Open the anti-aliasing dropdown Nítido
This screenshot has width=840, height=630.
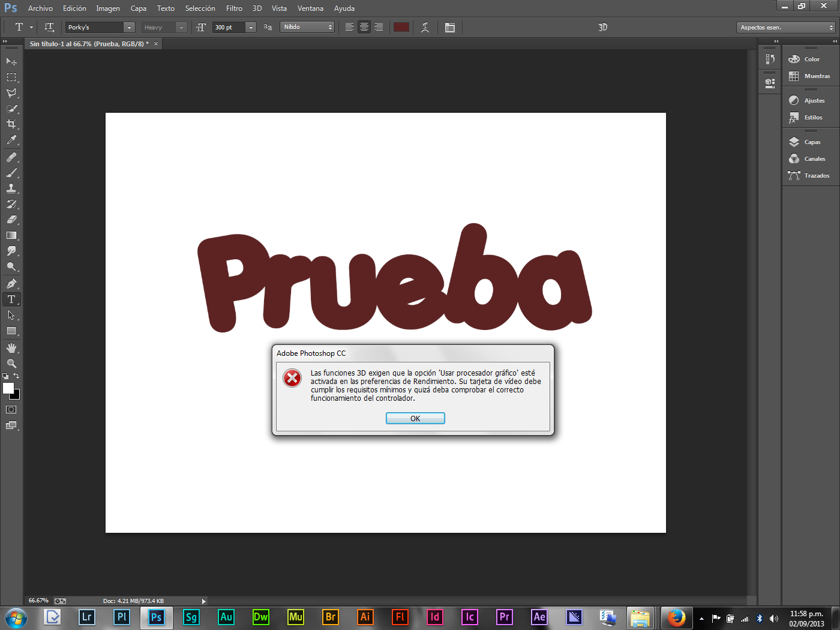[307, 27]
